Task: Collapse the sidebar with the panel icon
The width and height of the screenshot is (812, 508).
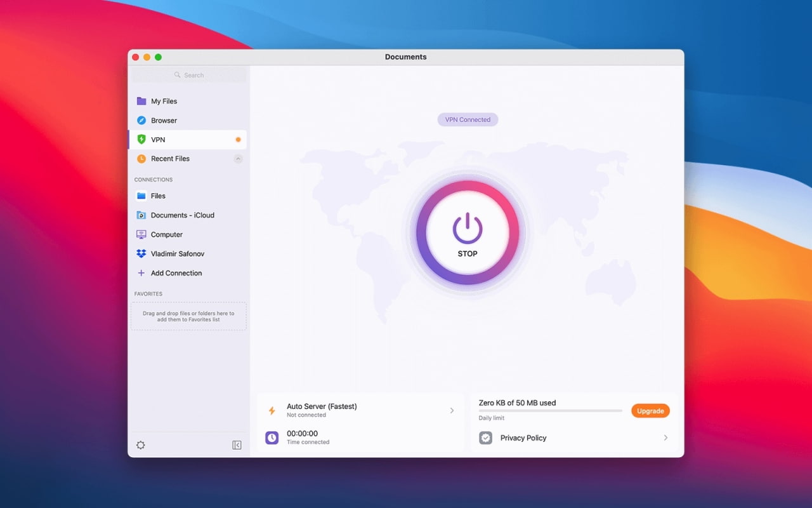Action: (237, 445)
